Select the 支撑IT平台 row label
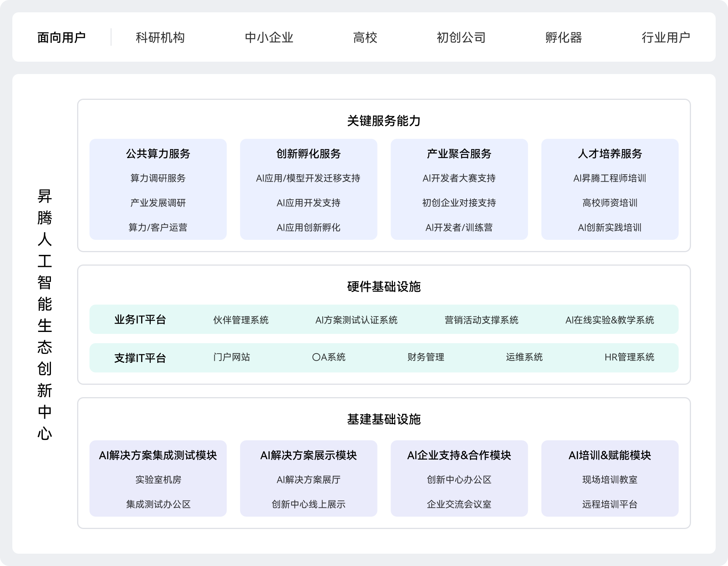This screenshot has width=728, height=566. click(140, 358)
